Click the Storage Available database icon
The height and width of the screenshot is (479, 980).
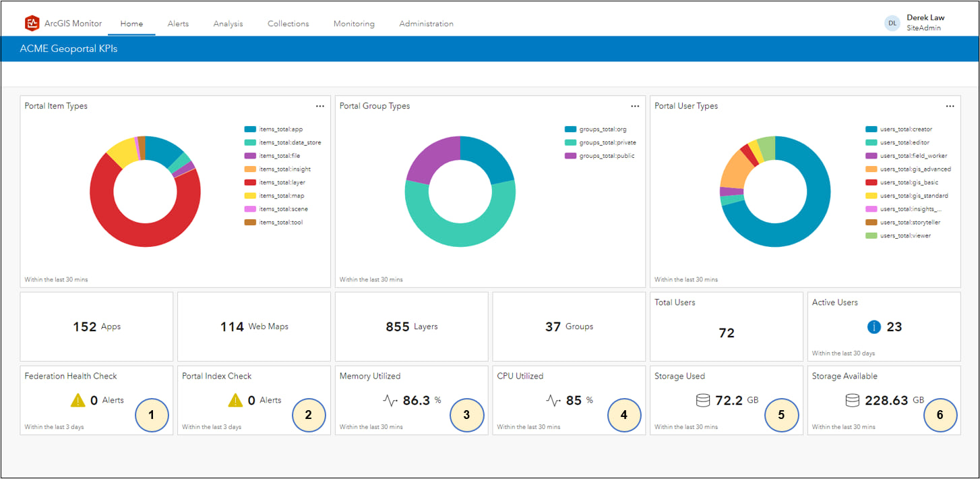click(x=853, y=401)
